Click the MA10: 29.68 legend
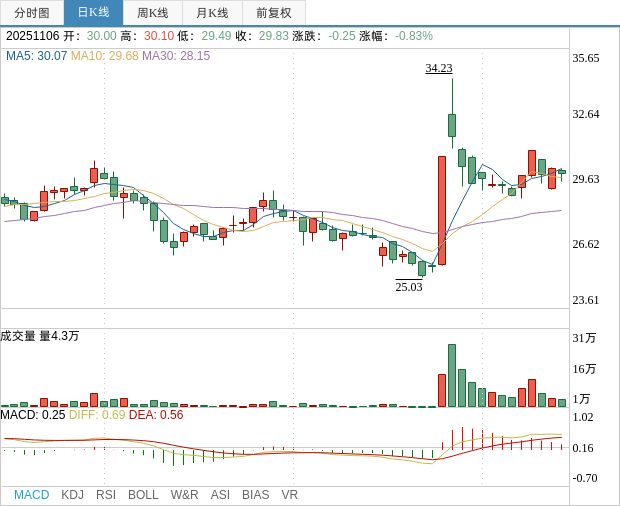620x506 pixels. (x=104, y=56)
